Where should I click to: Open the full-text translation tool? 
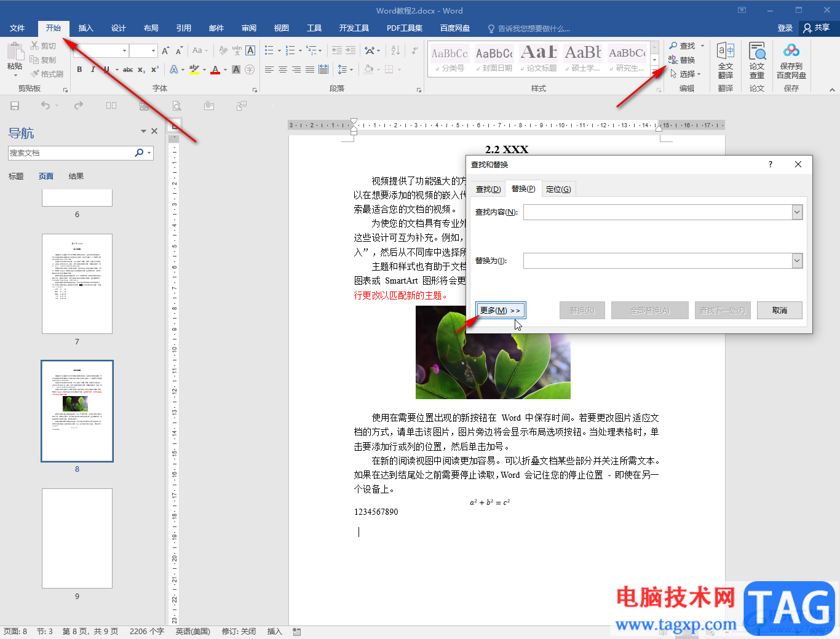tap(726, 61)
